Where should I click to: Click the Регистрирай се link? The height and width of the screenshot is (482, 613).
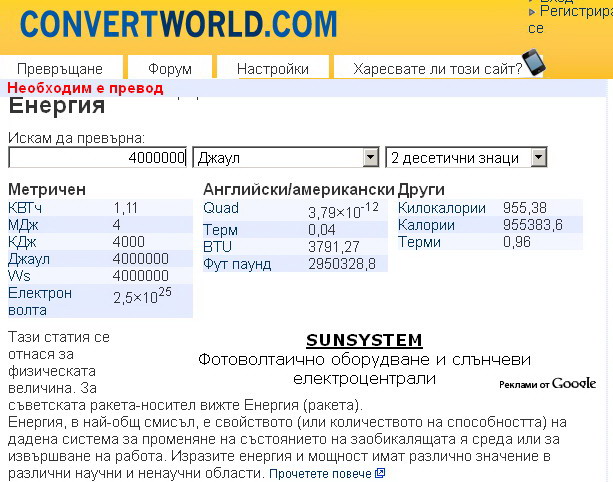click(571, 20)
